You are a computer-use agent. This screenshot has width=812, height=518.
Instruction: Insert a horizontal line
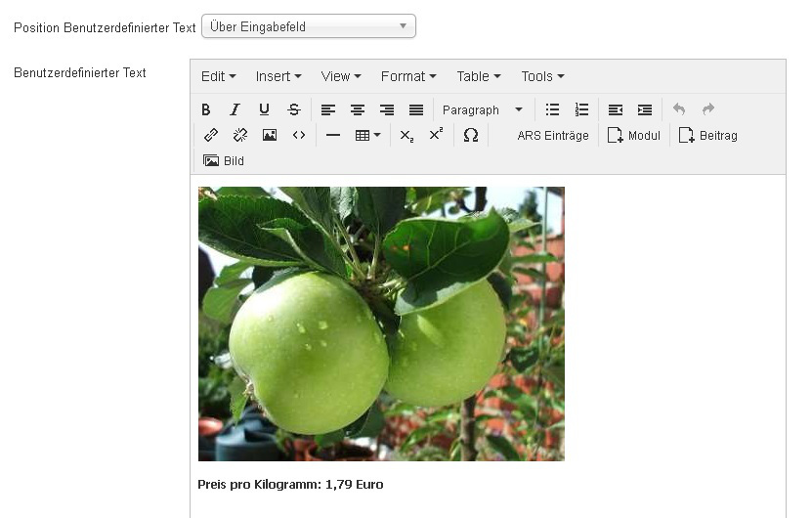pyautogui.click(x=333, y=136)
